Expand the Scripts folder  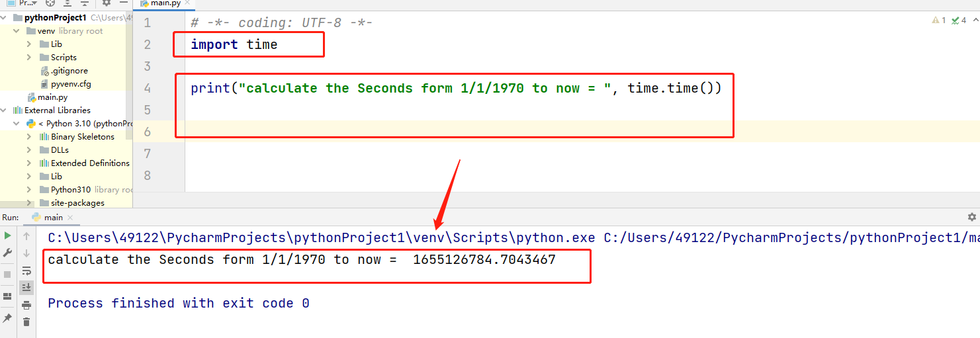pos(29,58)
